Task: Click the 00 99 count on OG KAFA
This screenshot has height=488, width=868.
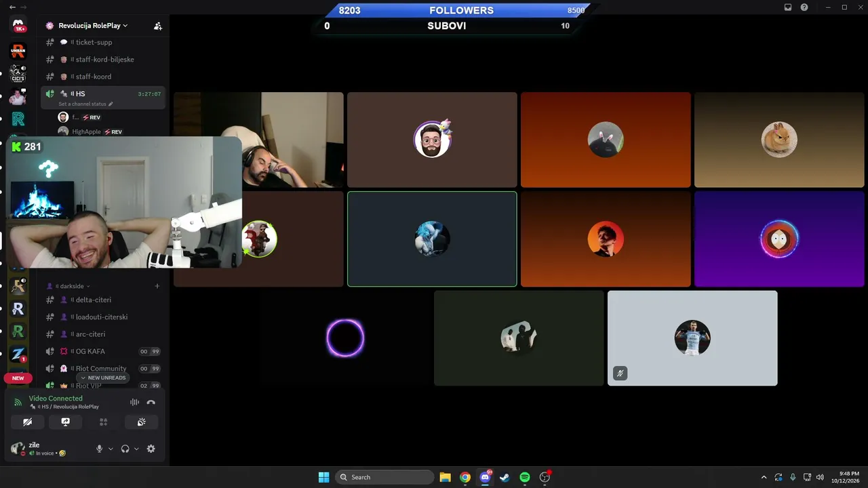Action: (149, 351)
